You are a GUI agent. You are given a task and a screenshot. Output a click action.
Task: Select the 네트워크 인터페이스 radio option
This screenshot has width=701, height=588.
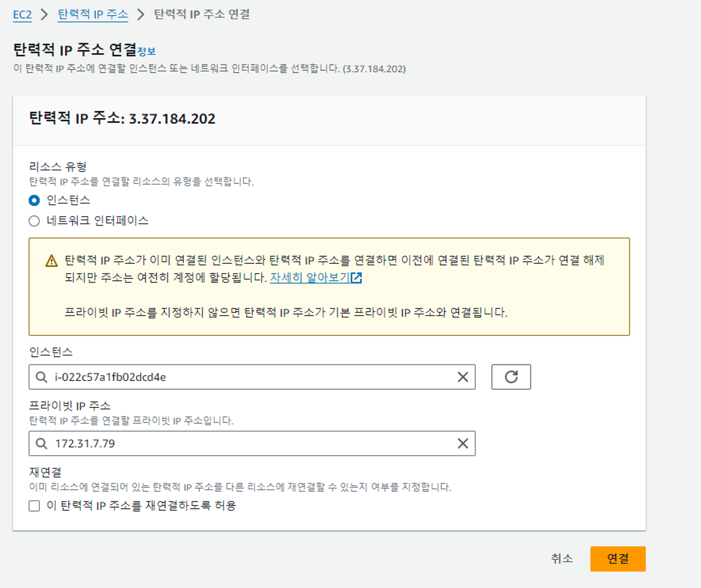pos(34,221)
